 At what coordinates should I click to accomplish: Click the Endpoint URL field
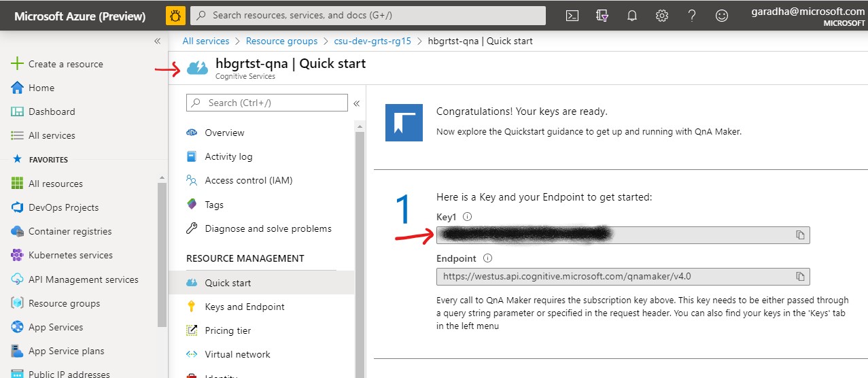623,277
